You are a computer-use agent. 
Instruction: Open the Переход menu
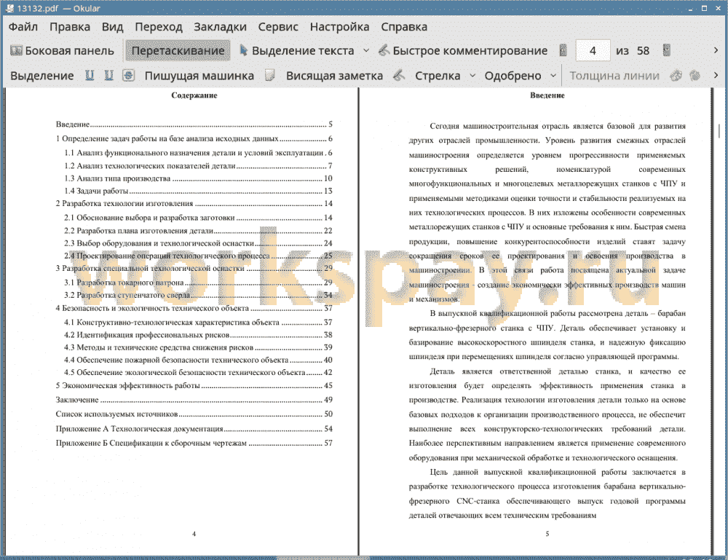pos(158,27)
